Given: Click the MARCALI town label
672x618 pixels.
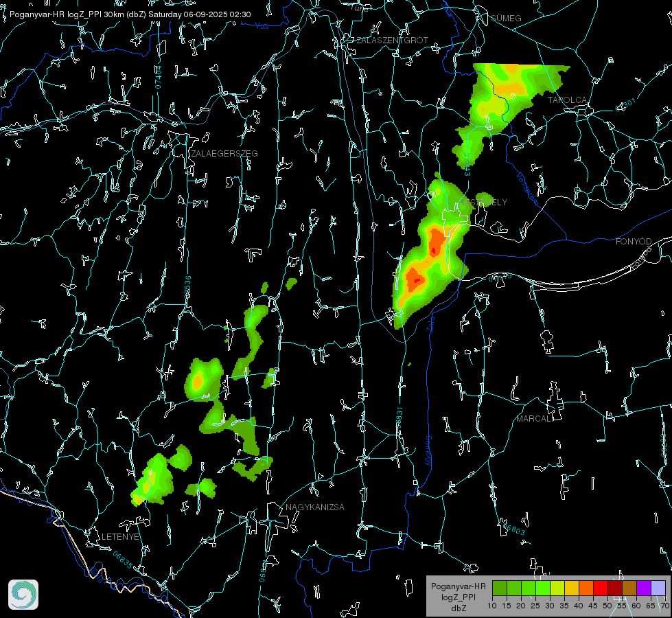Looking at the screenshot, I should tap(535, 419).
